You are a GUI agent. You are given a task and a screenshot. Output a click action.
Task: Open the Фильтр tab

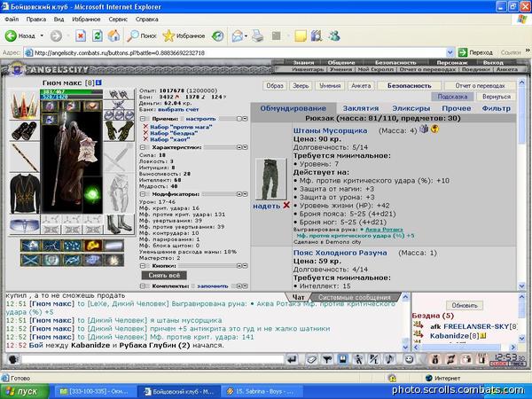(x=496, y=108)
